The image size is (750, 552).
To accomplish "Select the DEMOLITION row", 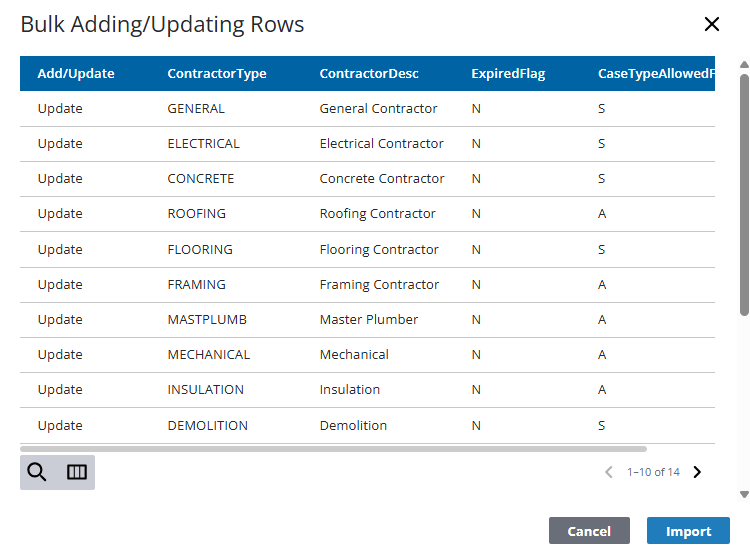I will point(207,425).
